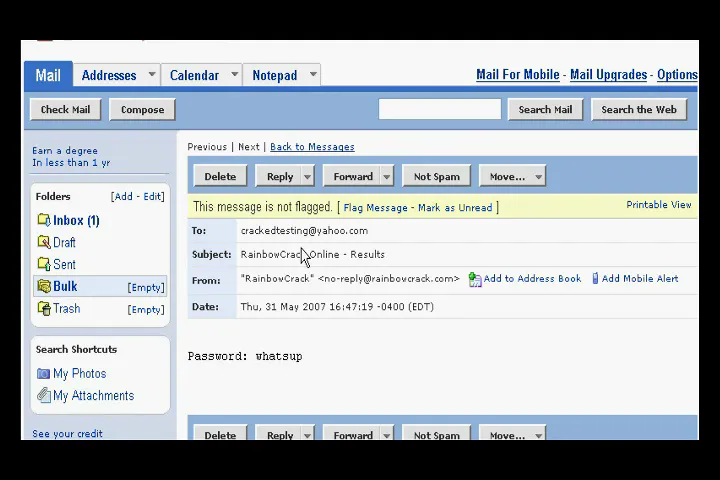Screen dimensions: 720x480
Task: Open the Sent folder label
Action: [64, 265]
